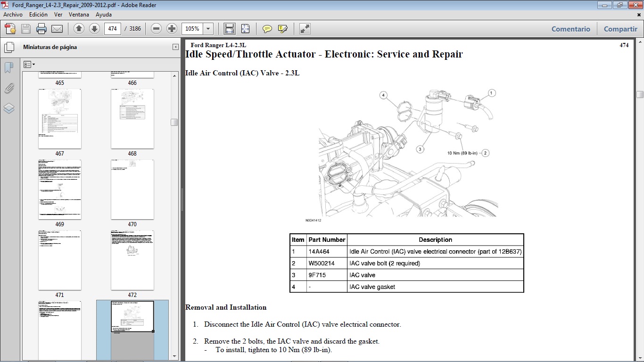Image resolution: width=644 pixels, height=362 pixels.
Task: Open the Comentario pane
Action: (x=571, y=29)
